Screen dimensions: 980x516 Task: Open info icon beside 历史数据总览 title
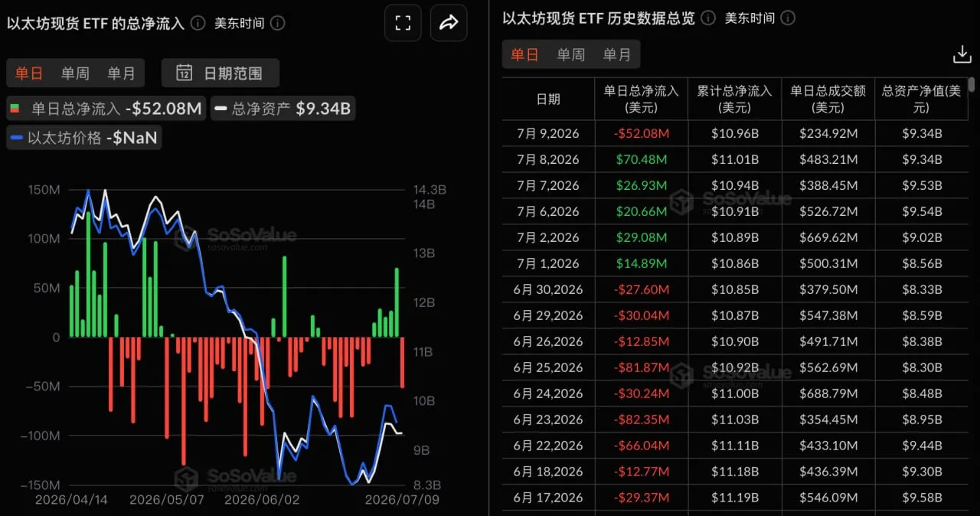[708, 18]
